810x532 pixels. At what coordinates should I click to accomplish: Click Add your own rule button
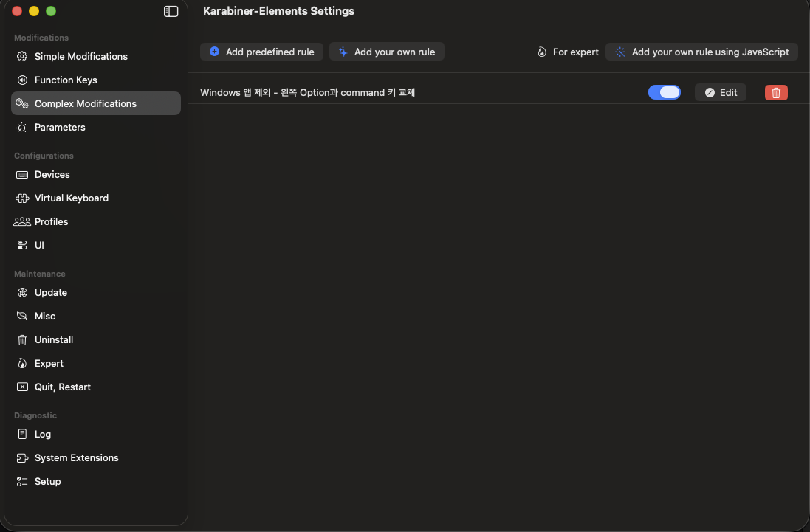386,52
